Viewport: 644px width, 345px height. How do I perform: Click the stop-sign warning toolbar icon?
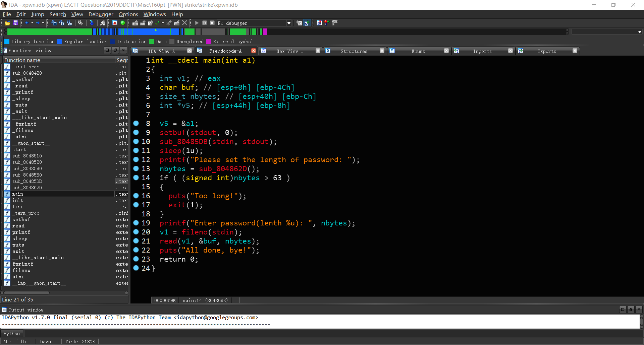115,23
